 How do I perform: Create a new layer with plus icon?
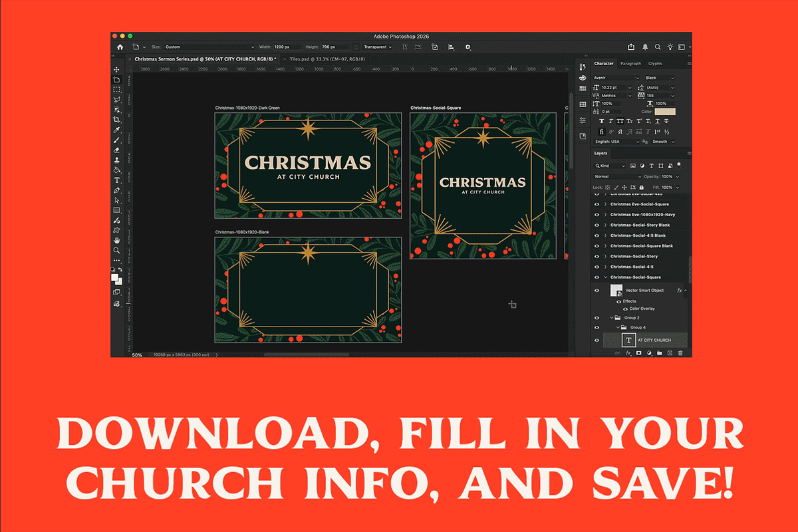(670, 353)
